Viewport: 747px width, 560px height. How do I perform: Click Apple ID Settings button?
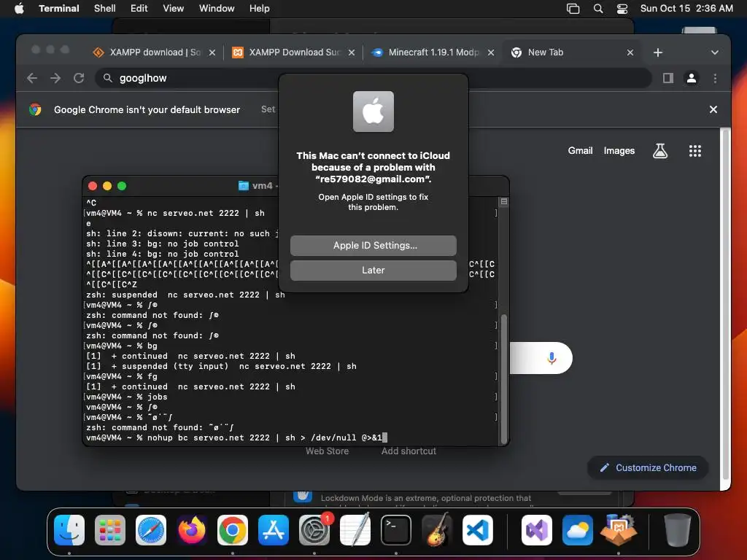(373, 245)
